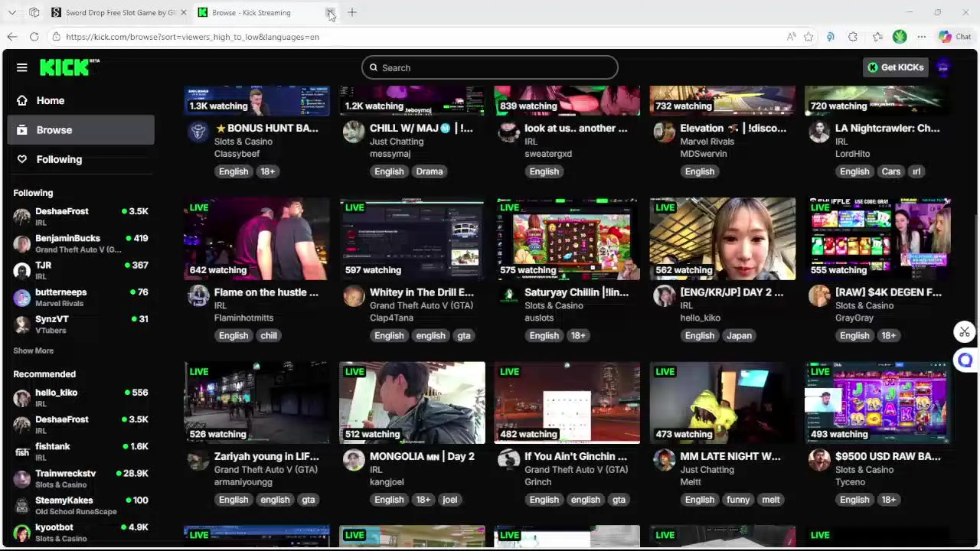Select Japan tag on hello_kiko stream
The width and height of the screenshot is (980, 551).
point(739,335)
